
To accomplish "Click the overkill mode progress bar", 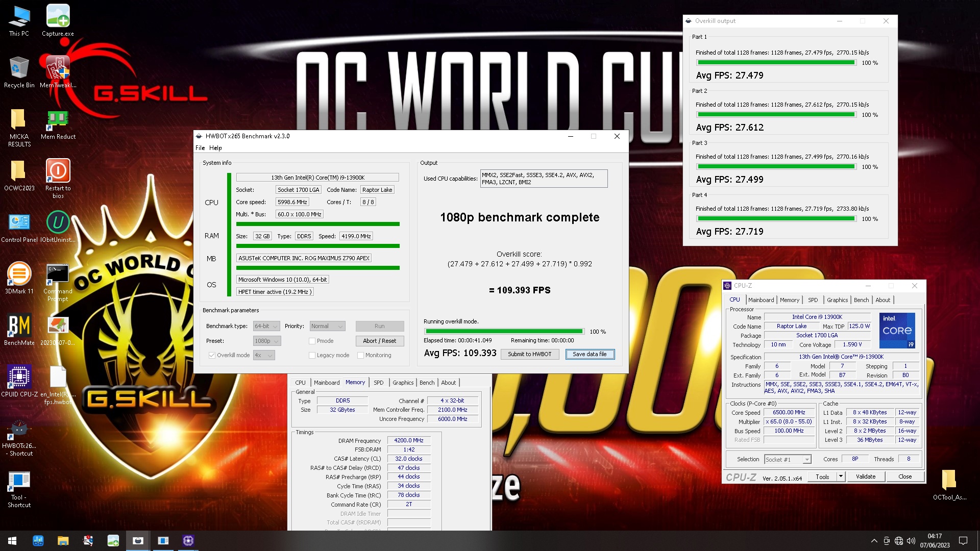I will coord(504,332).
